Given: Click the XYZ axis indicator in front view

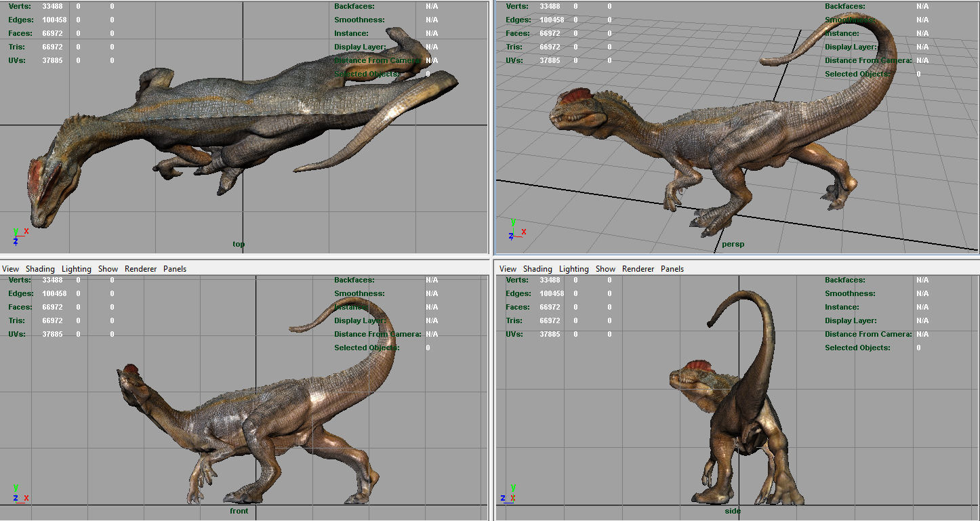Looking at the screenshot, I should 20,495.
